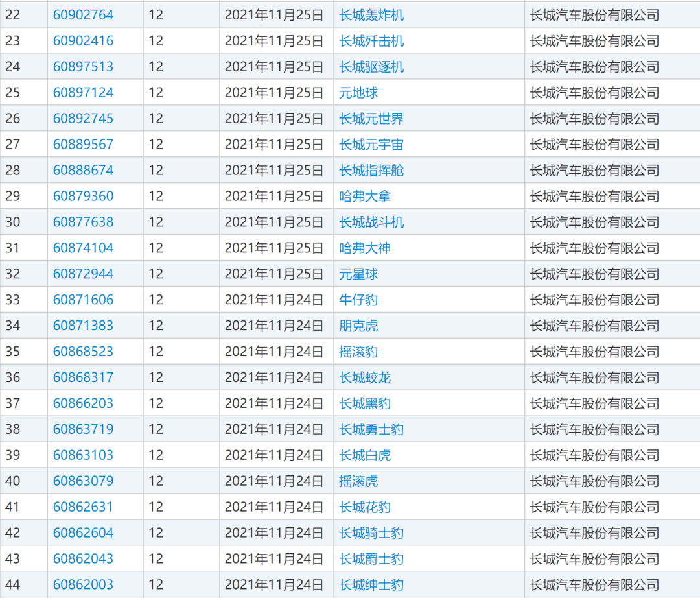Viewport: 700px width, 598px height.
Task: Click application number 60877638
Action: click(83, 222)
